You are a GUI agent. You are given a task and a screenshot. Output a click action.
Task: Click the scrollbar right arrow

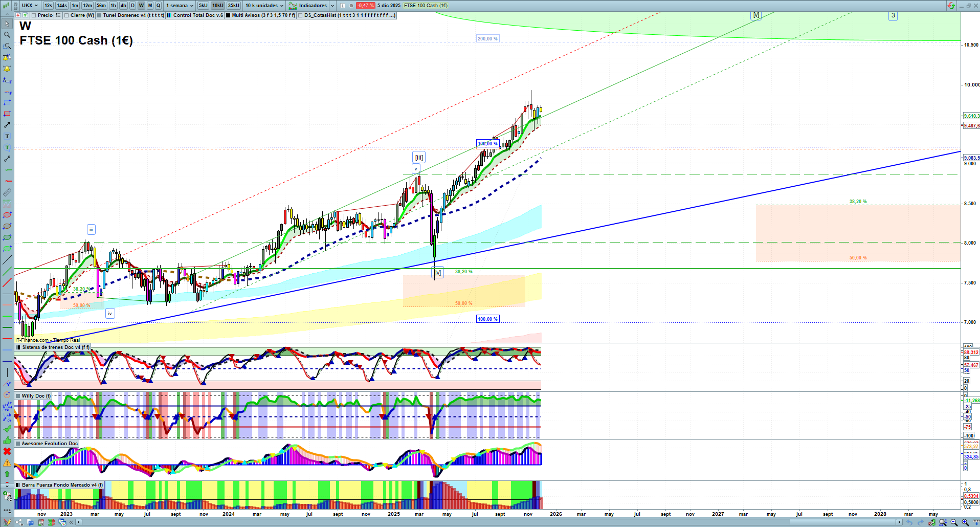[899, 522]
